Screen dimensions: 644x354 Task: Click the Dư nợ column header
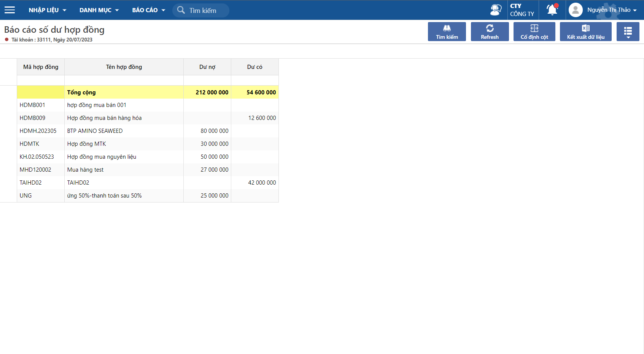tap(207, 67)
